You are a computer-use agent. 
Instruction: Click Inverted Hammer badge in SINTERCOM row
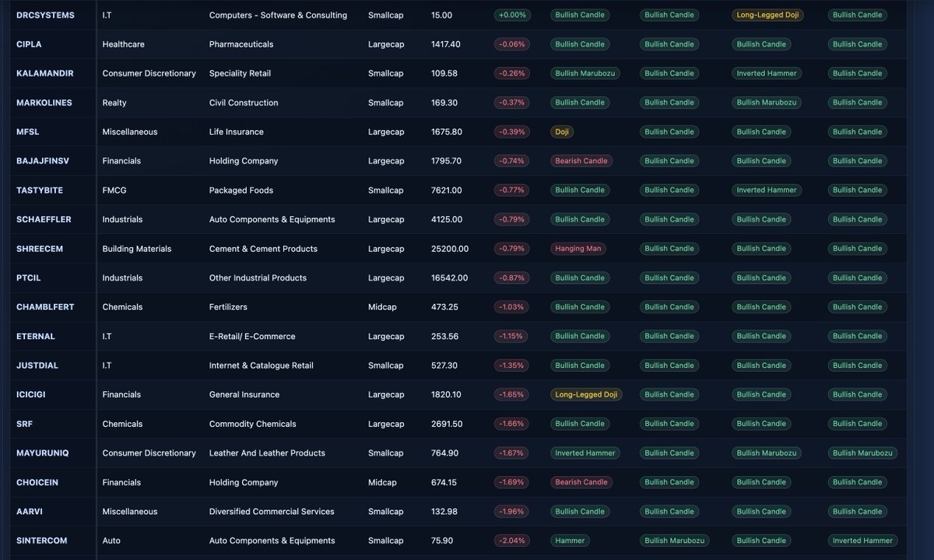(862, 541)
